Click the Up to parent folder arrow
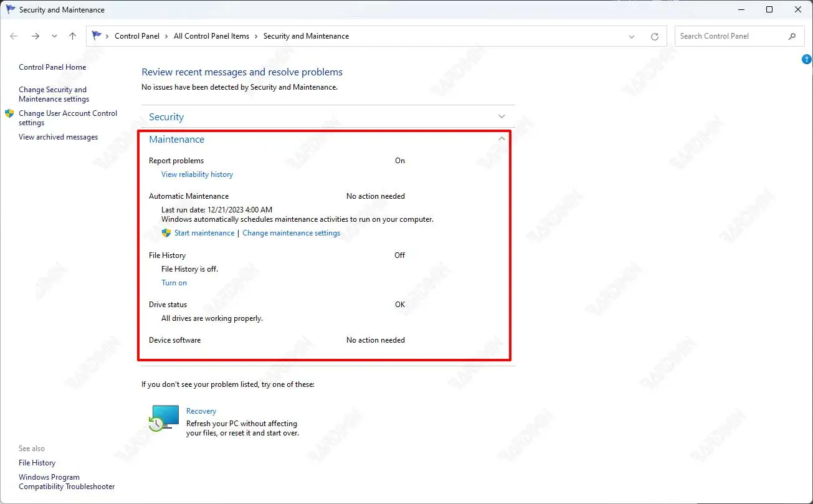The image size is (813, 504). click(72, 36)
